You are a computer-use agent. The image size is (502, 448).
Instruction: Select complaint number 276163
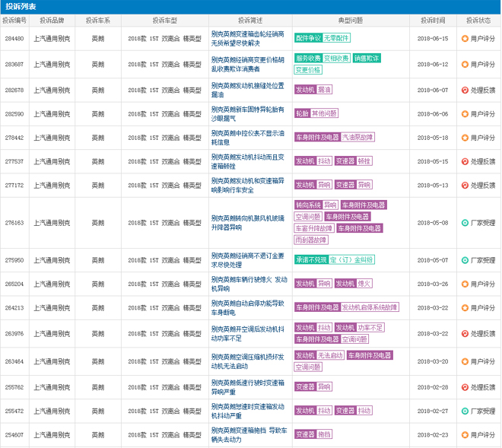coord(14,223)
